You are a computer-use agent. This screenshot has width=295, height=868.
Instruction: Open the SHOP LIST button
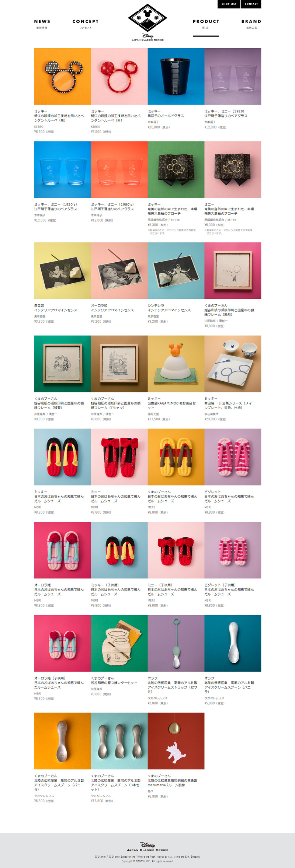[229, 4]
